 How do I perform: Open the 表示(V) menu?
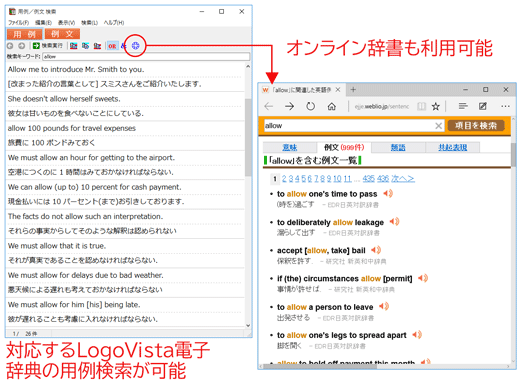pyautogui.click(x=66, y=23)
